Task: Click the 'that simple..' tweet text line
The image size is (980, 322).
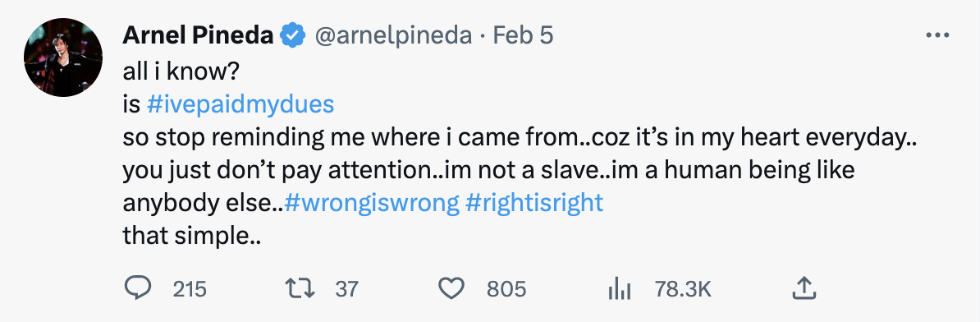Action: [x=191, y=237]
